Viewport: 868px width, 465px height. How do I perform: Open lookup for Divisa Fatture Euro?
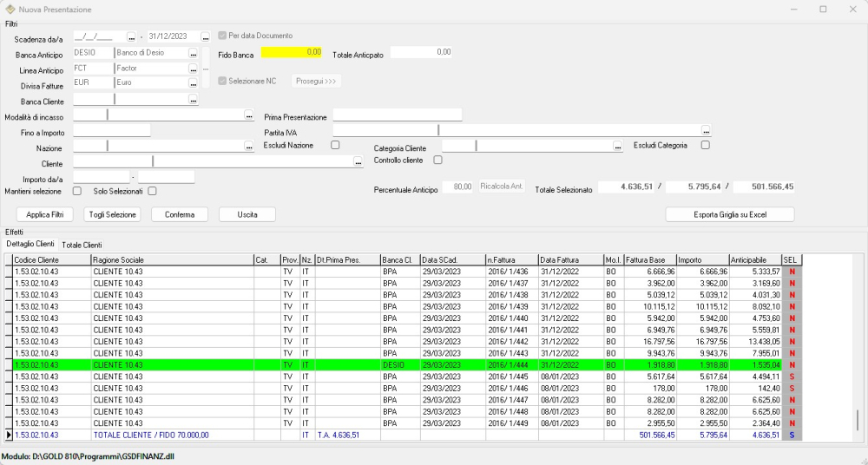(194, 83)
